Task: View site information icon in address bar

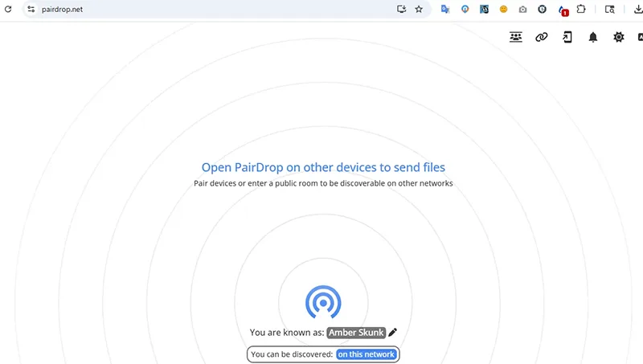Action: 31,9
